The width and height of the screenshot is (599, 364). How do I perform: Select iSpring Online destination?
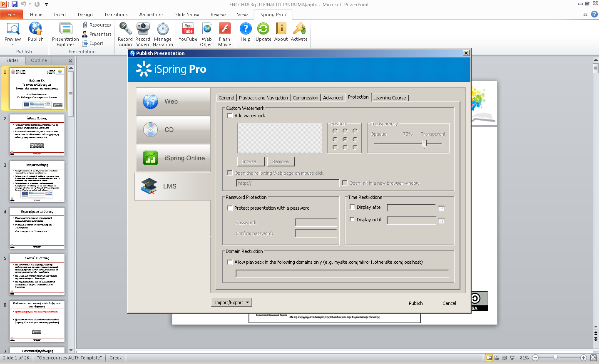point(173,158)
